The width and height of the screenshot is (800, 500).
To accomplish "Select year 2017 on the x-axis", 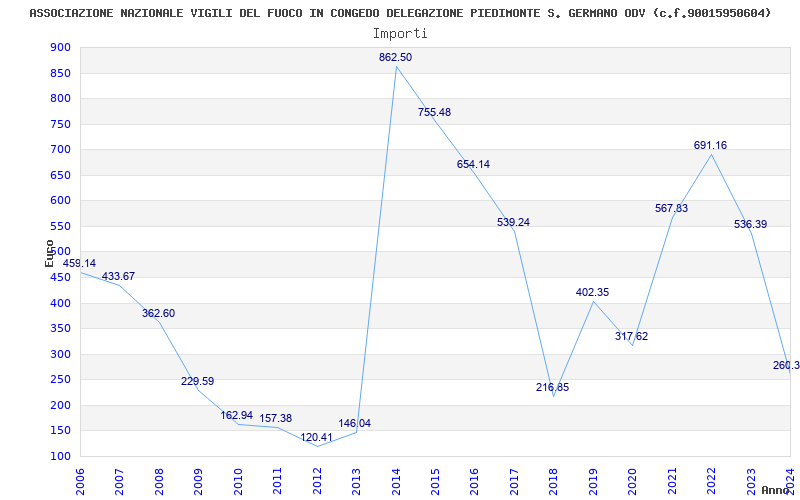I will pyautogui.click(x=514, y=481).
